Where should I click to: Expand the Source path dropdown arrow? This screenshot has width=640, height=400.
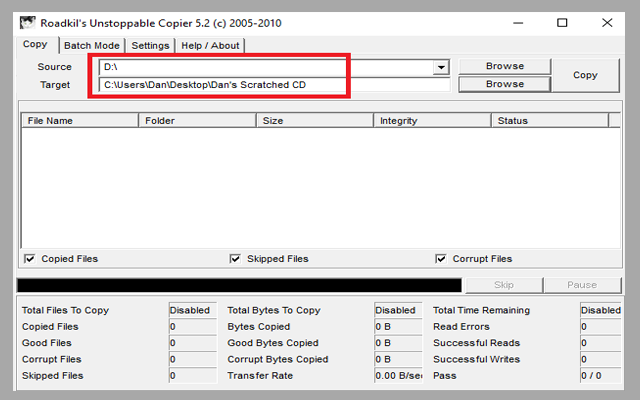coord(441,67)
